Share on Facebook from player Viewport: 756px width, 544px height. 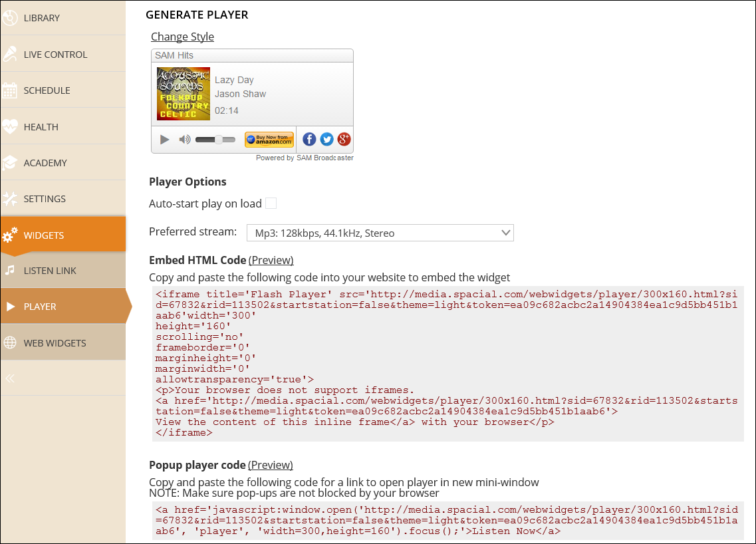point(310,140)
